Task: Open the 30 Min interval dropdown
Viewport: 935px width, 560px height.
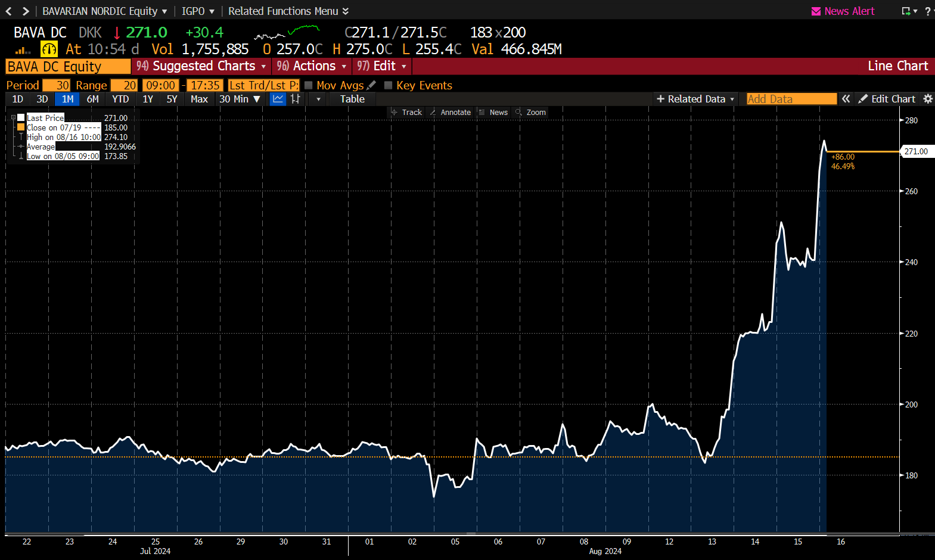Action: pos(240,99)
